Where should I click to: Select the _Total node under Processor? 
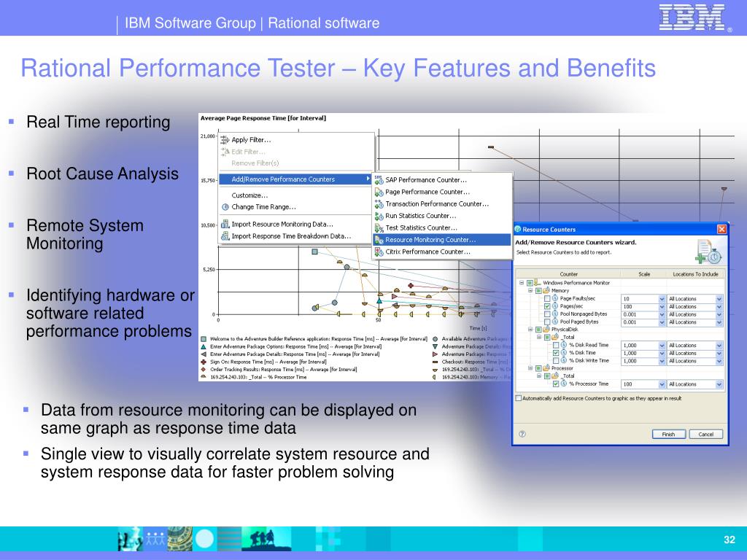(x=569, y=376)
